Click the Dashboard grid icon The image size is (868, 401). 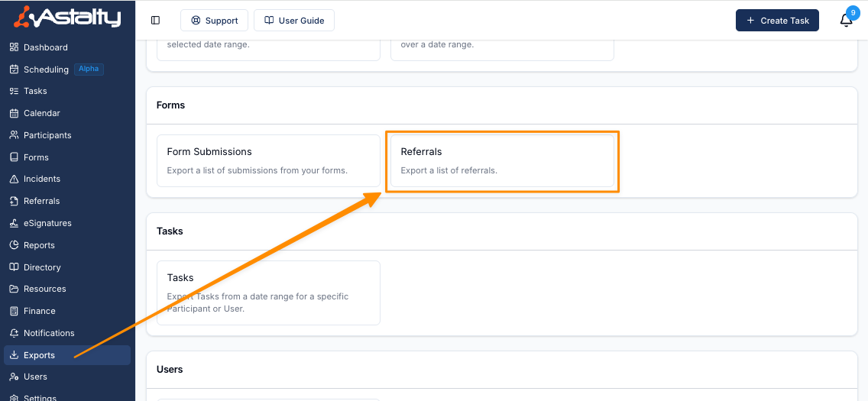pos(14,47)
